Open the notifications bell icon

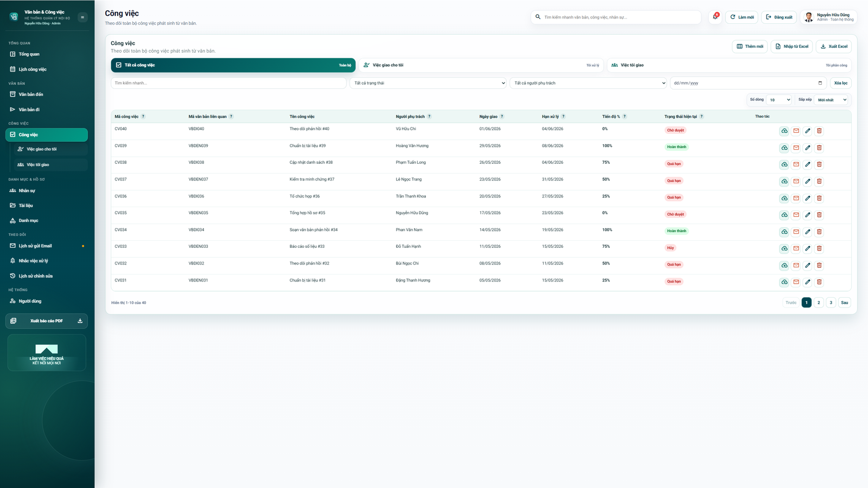point(715,17)
